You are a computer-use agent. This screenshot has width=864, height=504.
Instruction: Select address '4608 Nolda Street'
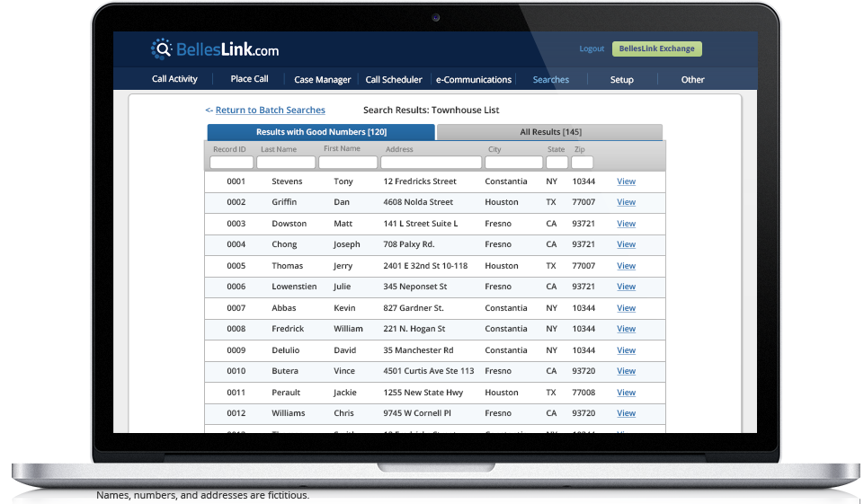(x=418, y=202)
